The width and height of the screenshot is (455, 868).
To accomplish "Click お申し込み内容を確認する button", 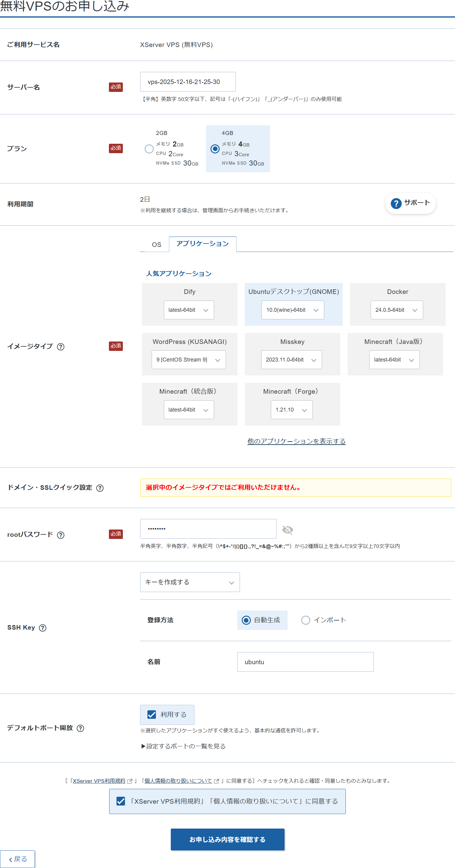I will pos(227,839).
